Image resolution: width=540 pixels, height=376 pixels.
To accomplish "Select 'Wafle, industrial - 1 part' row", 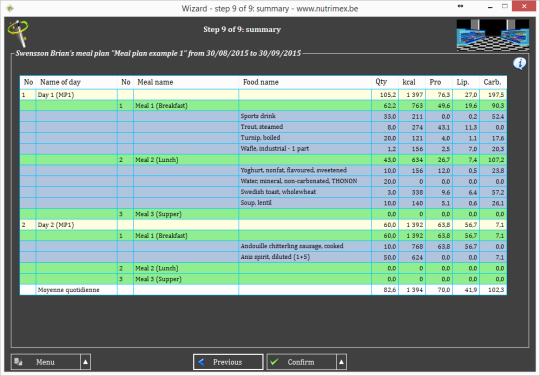I will coord(263,149).
